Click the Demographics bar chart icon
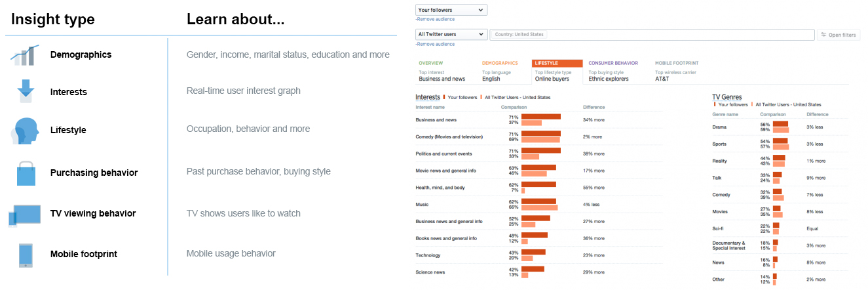868x290 pixels. [26, 55]
